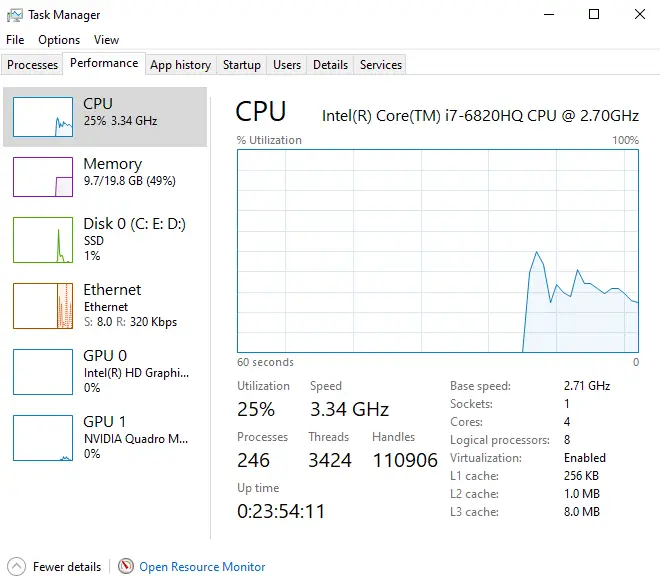
Task: Select the CPU mini graph thumbnail
Action: coord(43,117)
